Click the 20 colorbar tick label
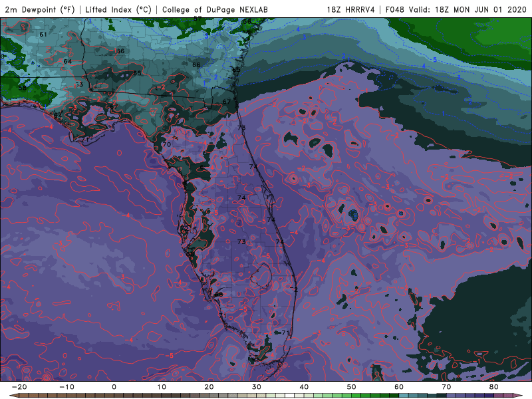 point(209,387)
